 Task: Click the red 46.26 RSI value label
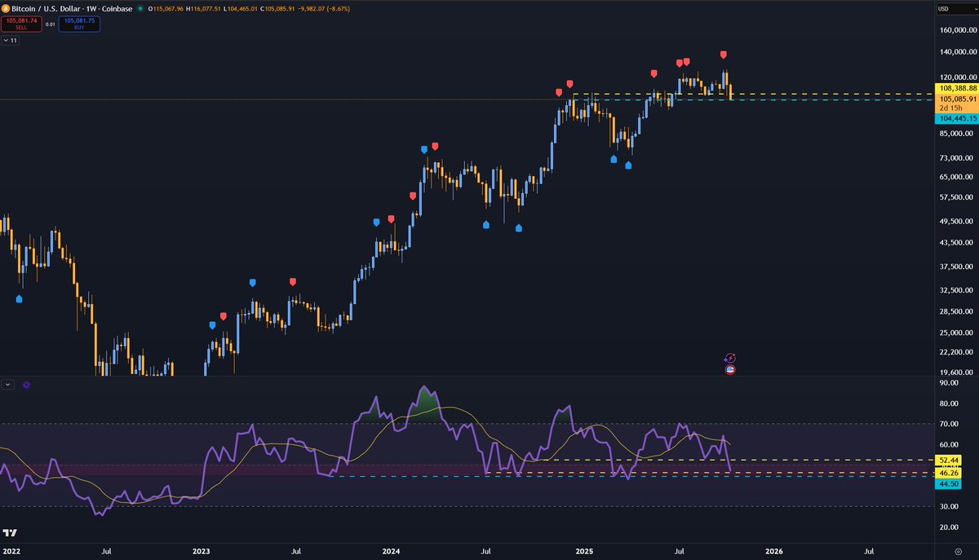tap(947, 473)
